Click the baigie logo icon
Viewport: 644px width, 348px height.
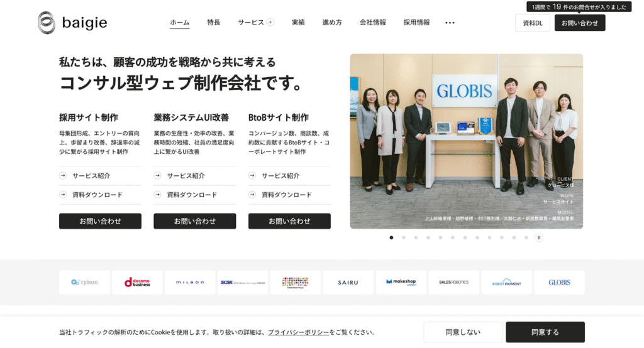tap(47, 23)
